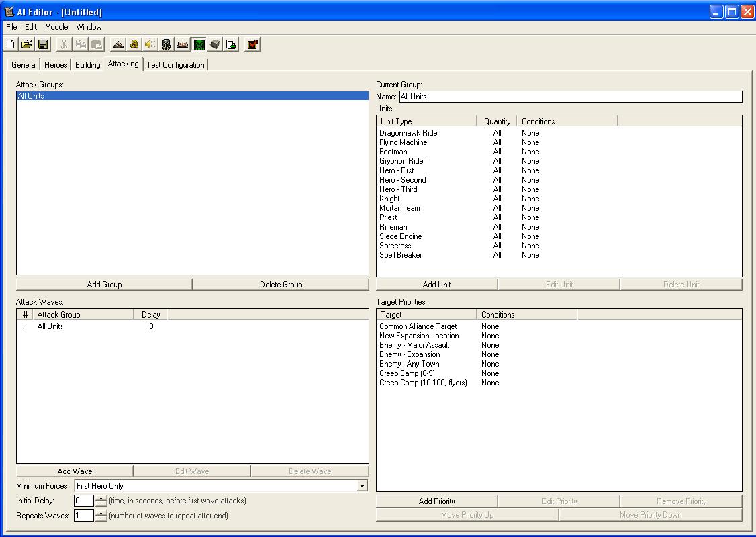
Task: Select All Units in Attack Groups list
Action: click(x=193, y=96)
